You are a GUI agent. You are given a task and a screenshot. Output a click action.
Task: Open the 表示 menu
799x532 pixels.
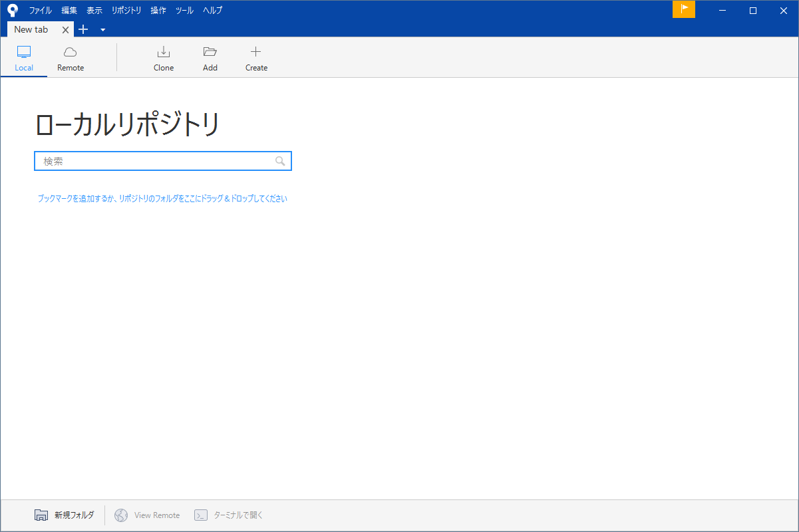tap(94, 10)
